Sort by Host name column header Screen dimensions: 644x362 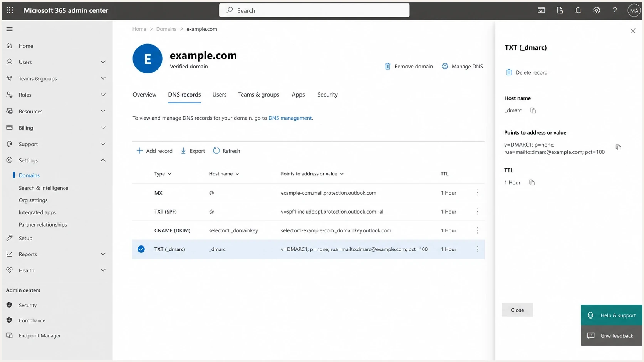(x=224, y=174)
